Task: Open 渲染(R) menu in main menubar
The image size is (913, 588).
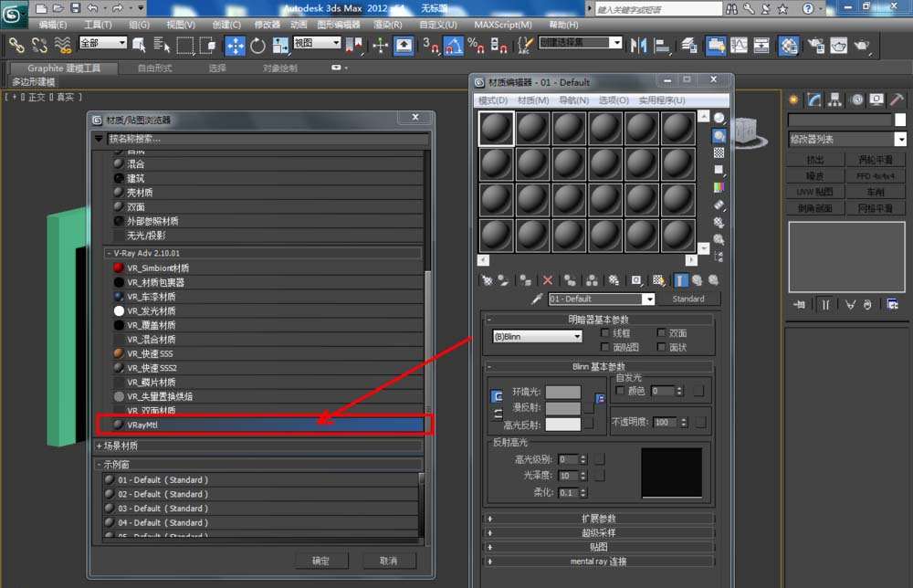Action: click(x=387, y=25)
